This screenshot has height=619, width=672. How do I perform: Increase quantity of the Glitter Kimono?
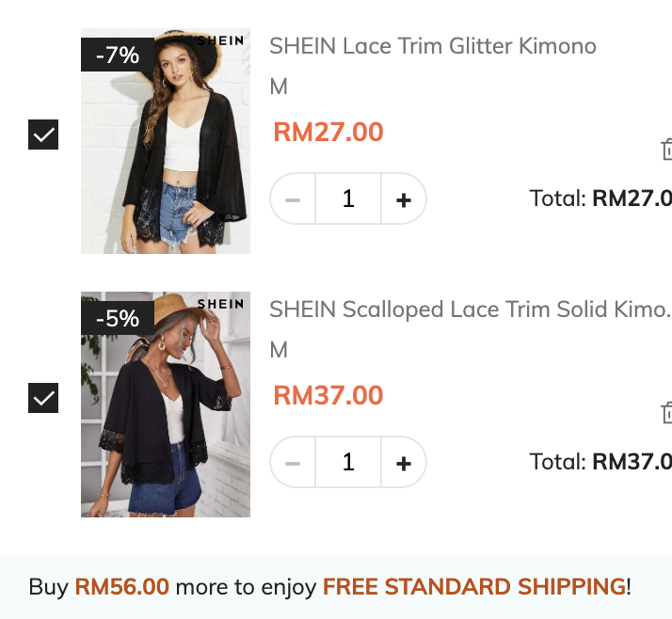click(404, 199)
